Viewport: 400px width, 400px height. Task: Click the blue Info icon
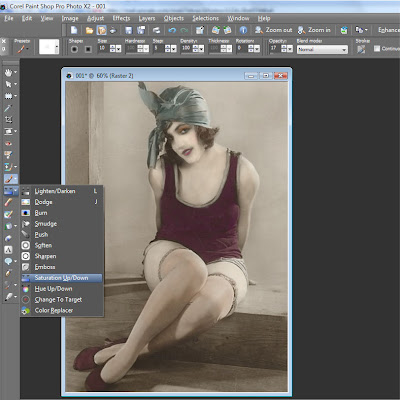(x=243, y=30)
